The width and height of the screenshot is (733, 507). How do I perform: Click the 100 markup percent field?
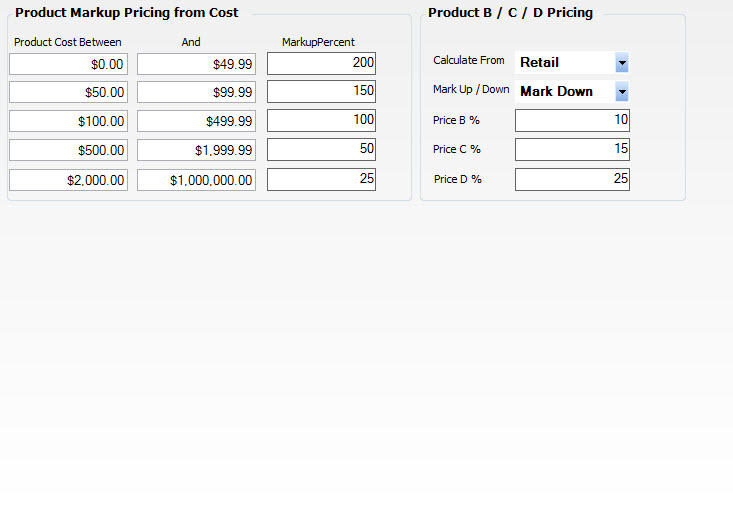coord(321,121)
